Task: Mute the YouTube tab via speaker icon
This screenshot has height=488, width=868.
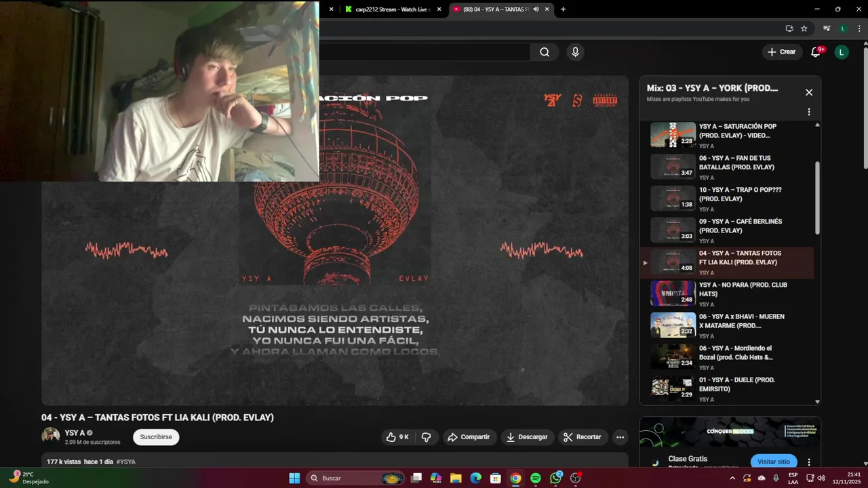Action: point(536,9)
